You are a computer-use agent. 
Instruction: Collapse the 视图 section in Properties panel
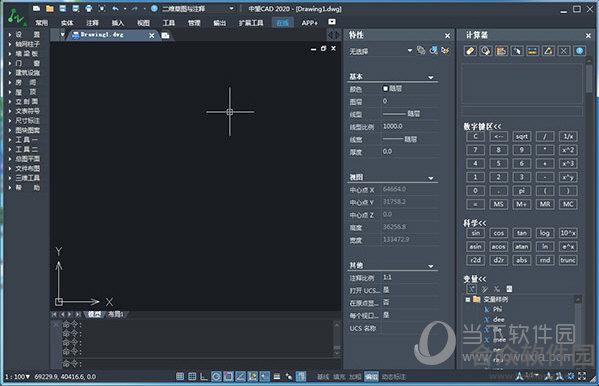(x=431, y=178)
